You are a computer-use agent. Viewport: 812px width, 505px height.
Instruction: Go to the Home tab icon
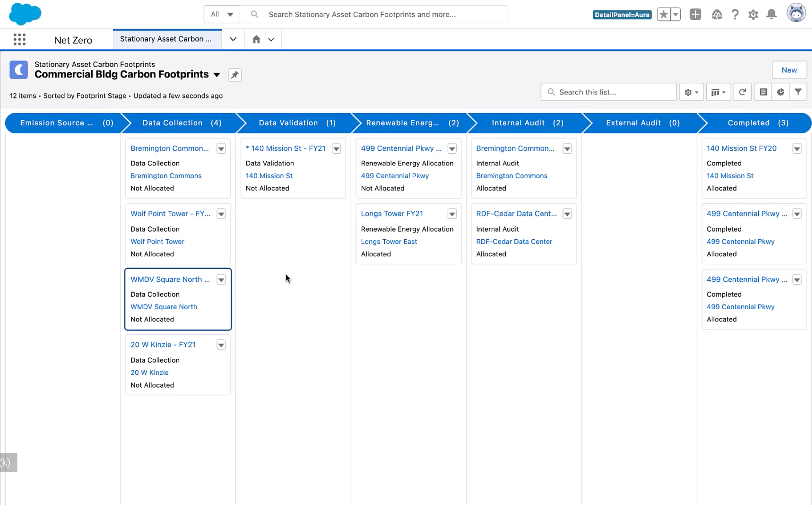pyautogui.click(x=256, y=39)
